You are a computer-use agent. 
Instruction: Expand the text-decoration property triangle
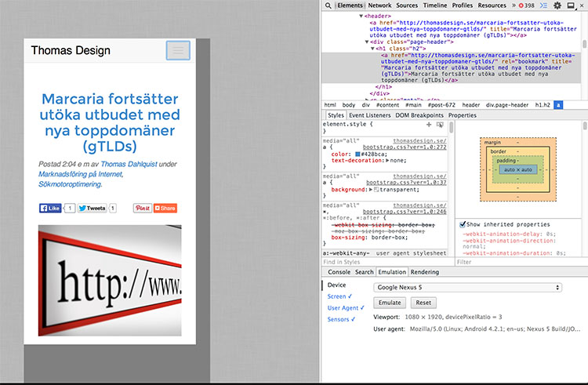pos(387,161)
